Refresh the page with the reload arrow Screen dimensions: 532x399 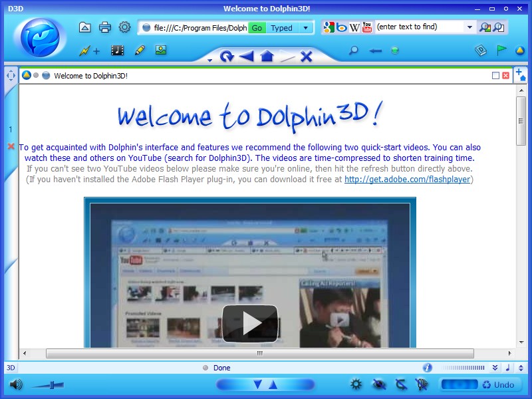[227, 56]
